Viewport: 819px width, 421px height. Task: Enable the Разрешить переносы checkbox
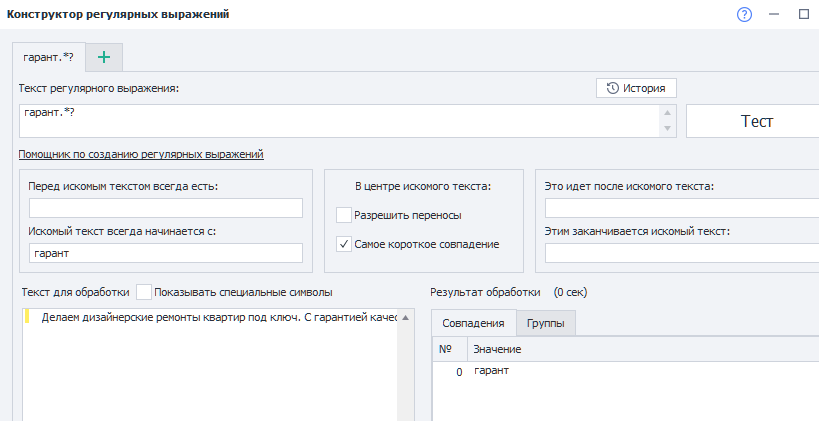coord(345,215)
